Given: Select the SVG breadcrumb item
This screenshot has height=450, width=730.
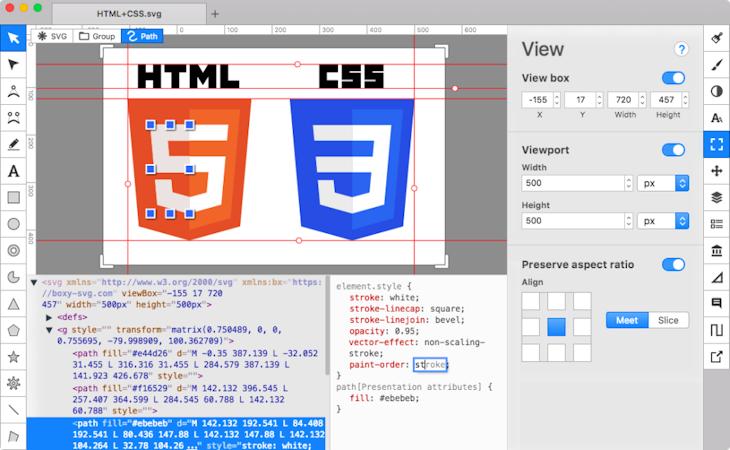Looking at the screenshot, I should tap(52, 36).
